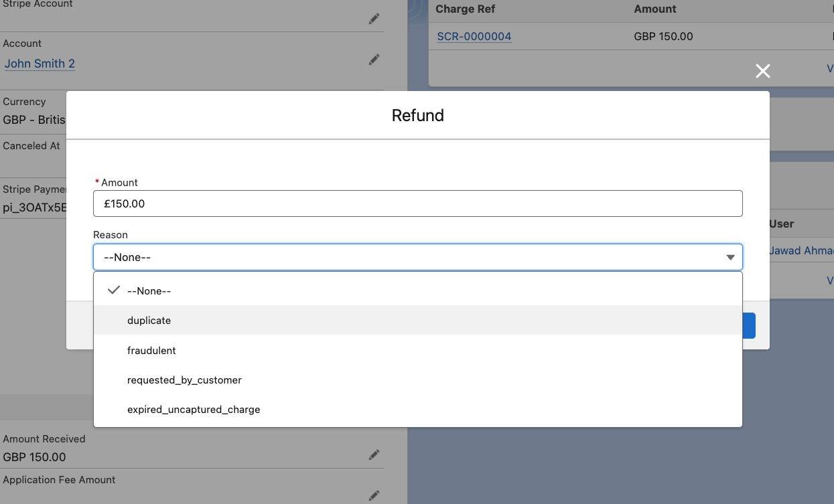Click the pencil icon beside Stripe Account
This screenshot has width=834, height=504.
[374, 19]
